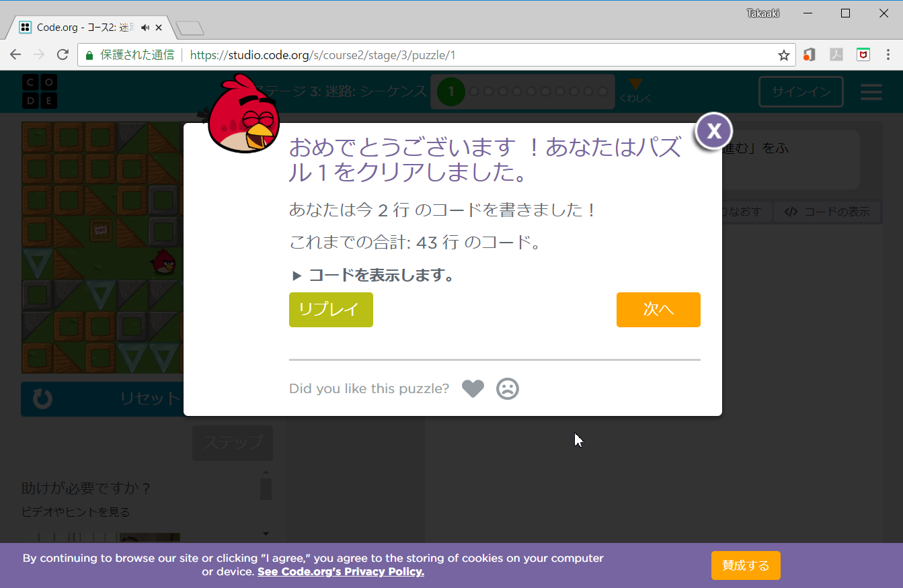Click the red bird in the maze
This screenshot has width=903, height=588.
point(164,262)
